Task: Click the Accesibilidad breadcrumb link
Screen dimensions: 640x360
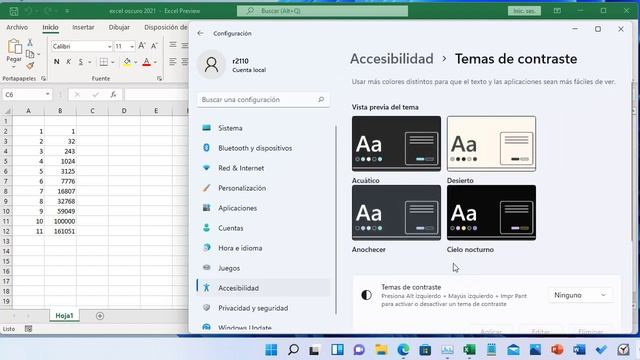Action: [392, 59]
